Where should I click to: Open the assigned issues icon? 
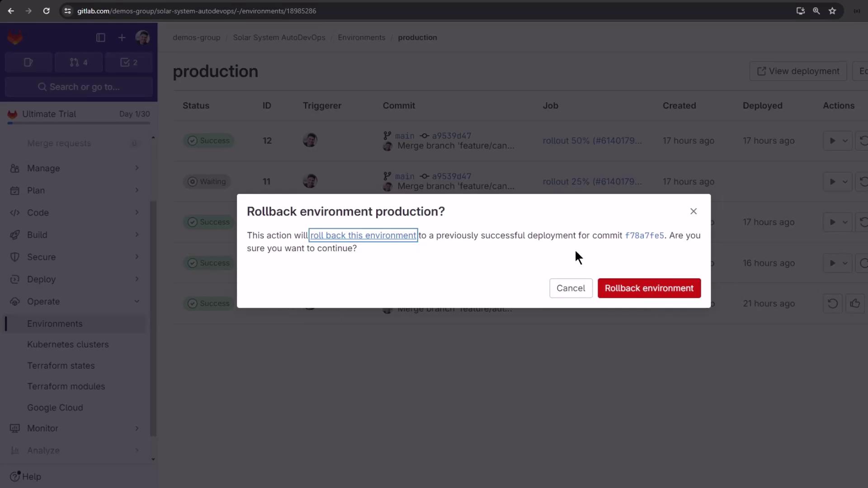(28, 62)
